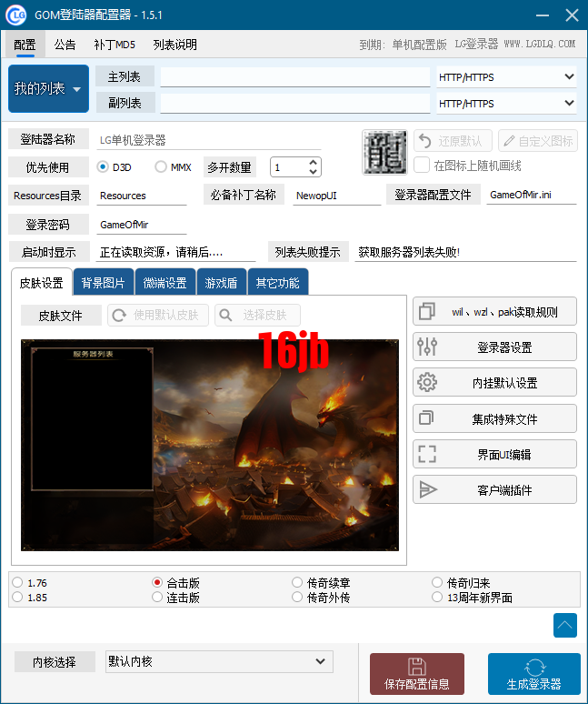This screenshot has width=588, height=704.
Task: Increase 多开数量 with the up arrow
Action: coord(313,162)
